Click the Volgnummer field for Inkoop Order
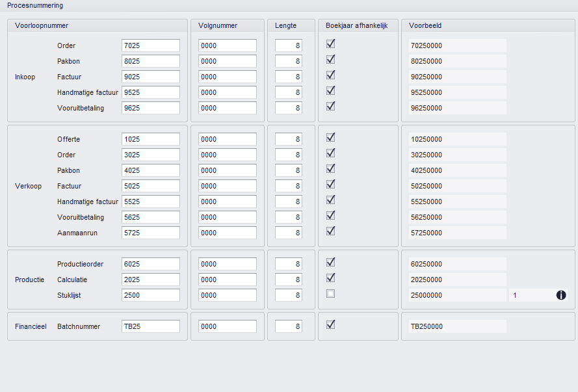 (228, 46)
